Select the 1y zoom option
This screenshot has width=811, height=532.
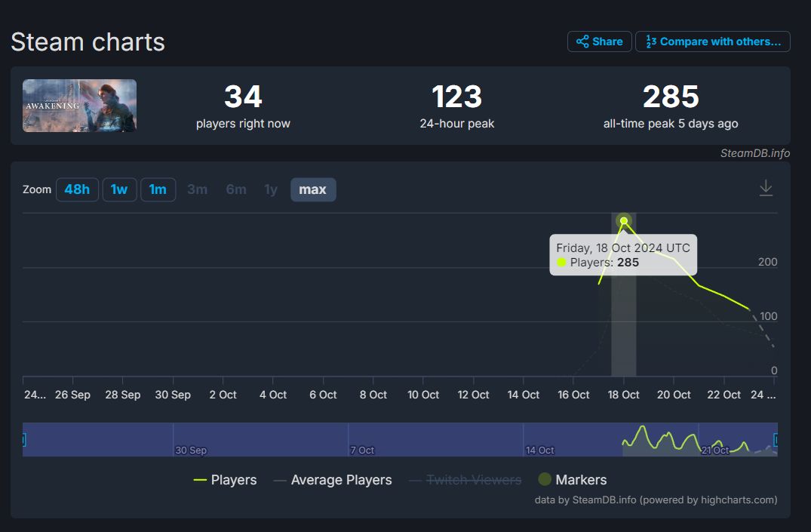tap(271, 189)
